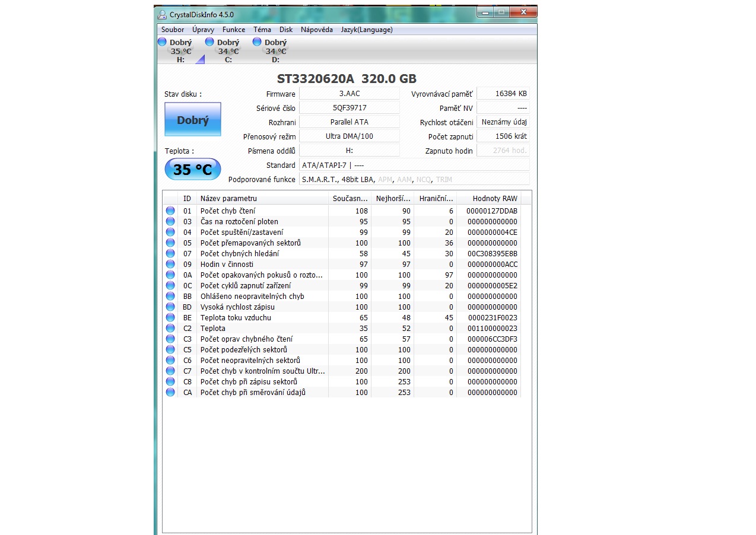Click the blue Dobrý health status button
756x535 pixels.
[193, 120]
